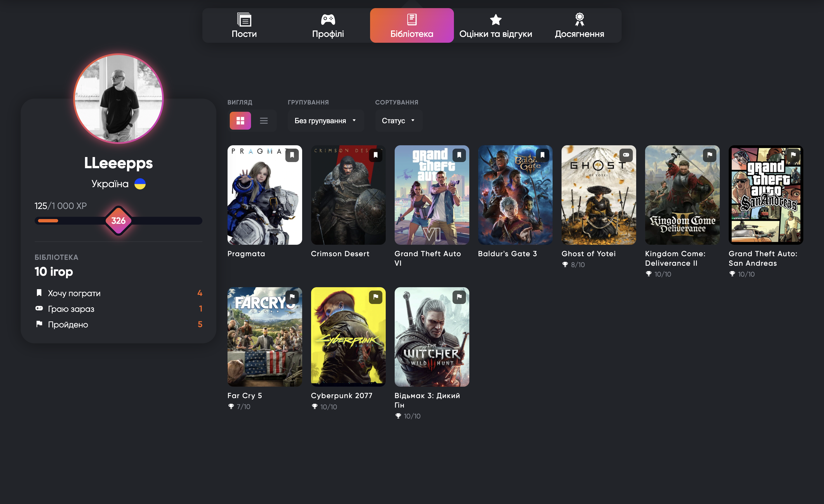Viewport: 824px width, 504px height.
Task: Click the flag icon on Far Cry 5 cover
Action: click(x=292, y=297)
